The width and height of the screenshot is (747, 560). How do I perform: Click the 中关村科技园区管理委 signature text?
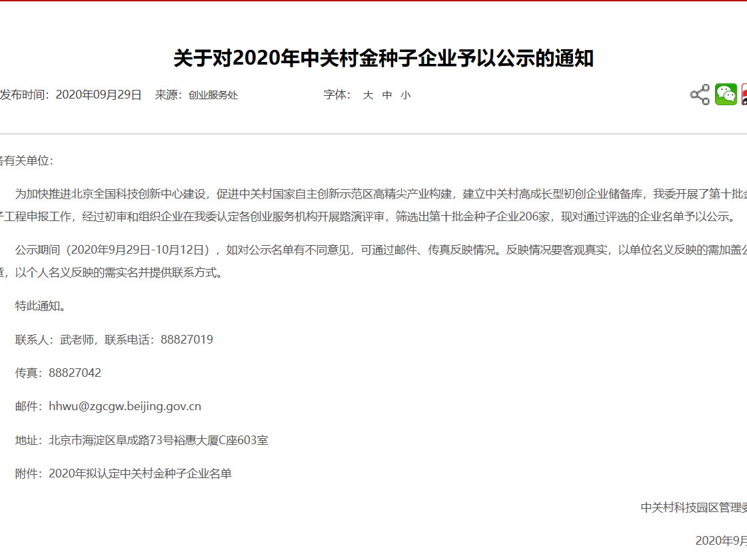tap(693, 507)
